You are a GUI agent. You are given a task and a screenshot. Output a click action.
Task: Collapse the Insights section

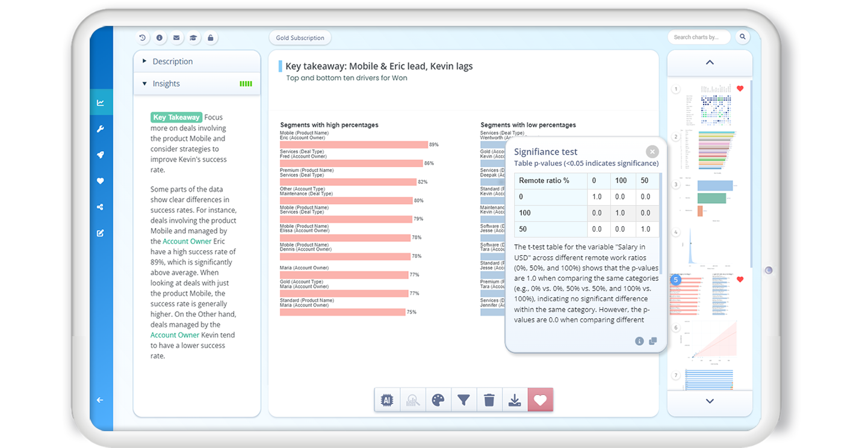pos(166,83)
